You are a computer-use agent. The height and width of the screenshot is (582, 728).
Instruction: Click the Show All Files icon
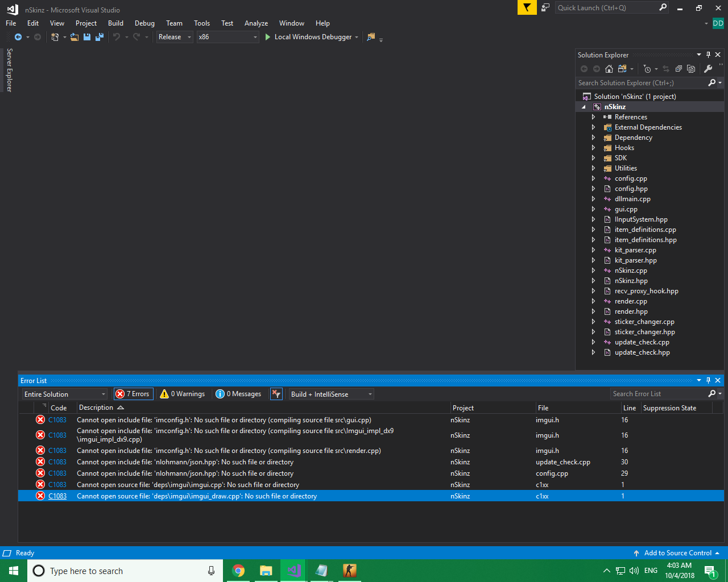coord(691,69)
